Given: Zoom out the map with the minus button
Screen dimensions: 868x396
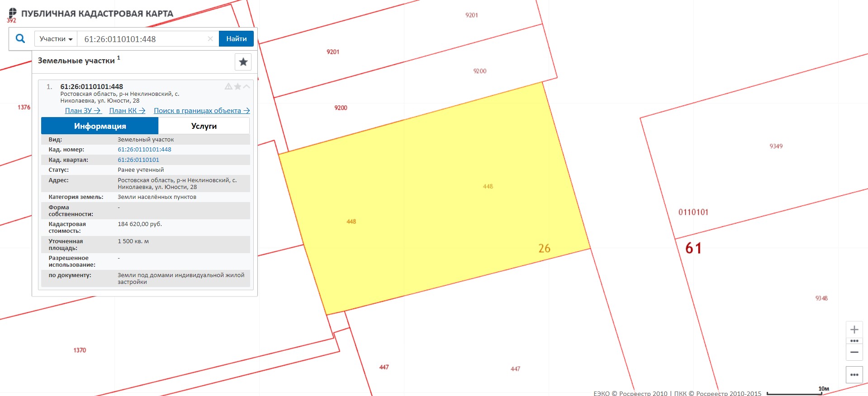Looking at the screenshot, I should 854,352.
